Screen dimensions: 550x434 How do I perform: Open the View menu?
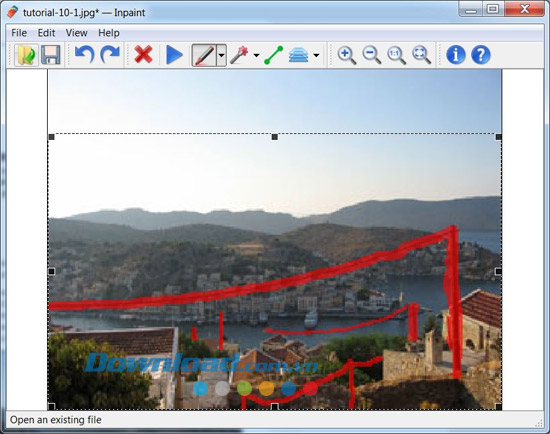tap(76, 33)
